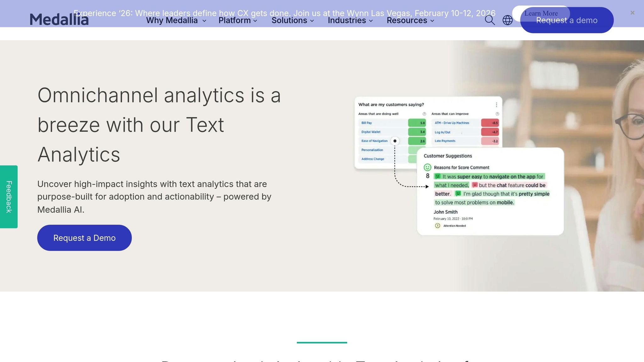The width and height of the screenshot is (644, 362).
Task: Open the three-dot menu on the customers card
Action: [496, 105]
